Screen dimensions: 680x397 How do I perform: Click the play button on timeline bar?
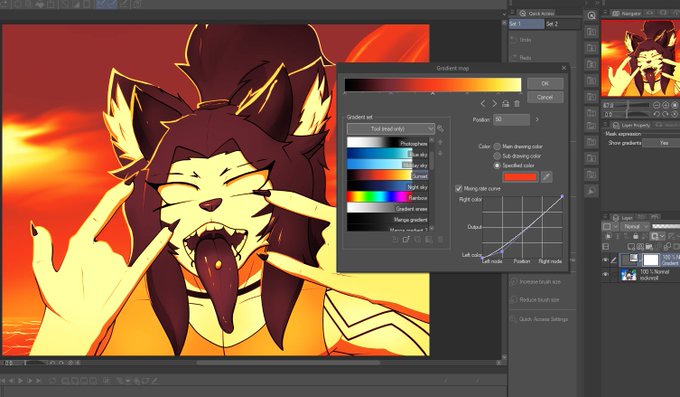coord(20,381)
